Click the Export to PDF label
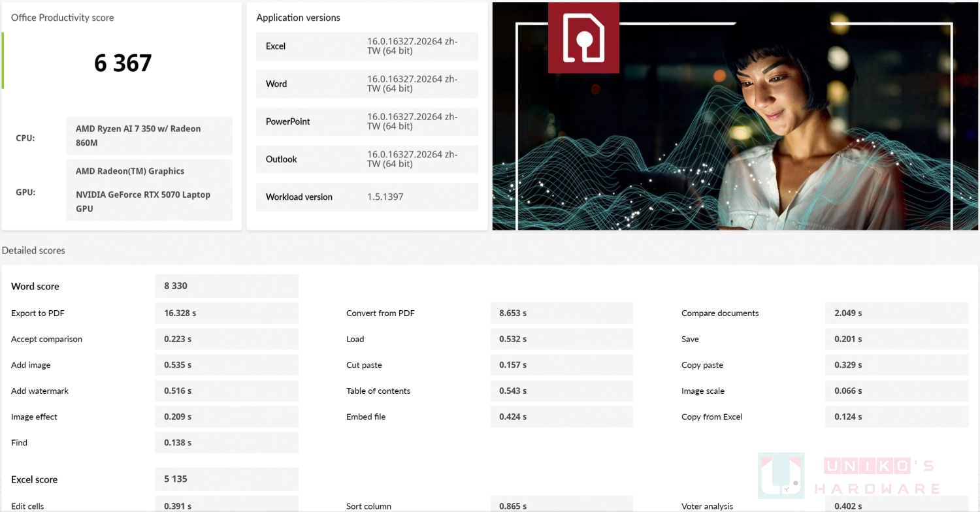The image size is (980, 512). (38, 313)
